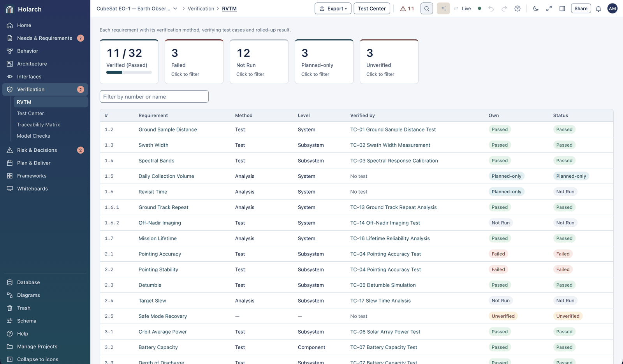Open requirement Pointing Accuracy row
623x364 pixels.
(356, 254)
